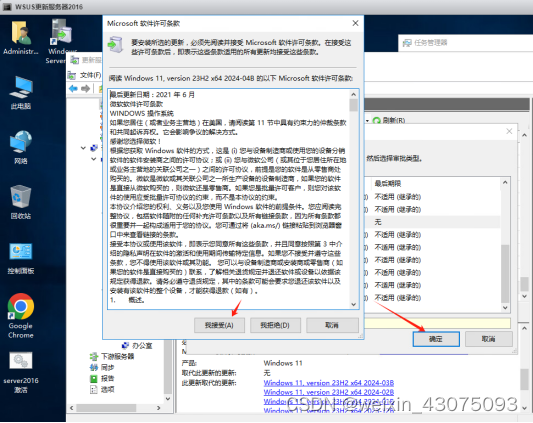Click the 同步 icon in the tree
The height and width of the screenshot is (423, 533).
93,367
